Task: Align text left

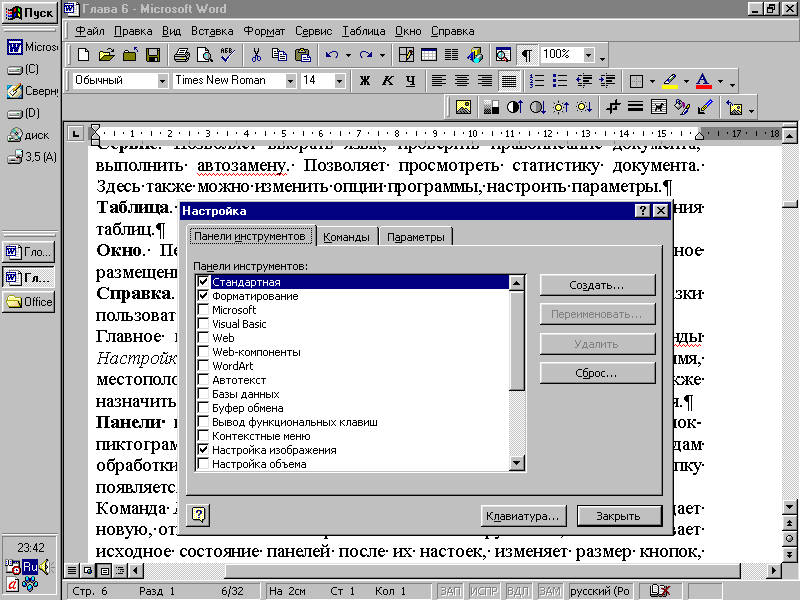Action: click(439, 81)
